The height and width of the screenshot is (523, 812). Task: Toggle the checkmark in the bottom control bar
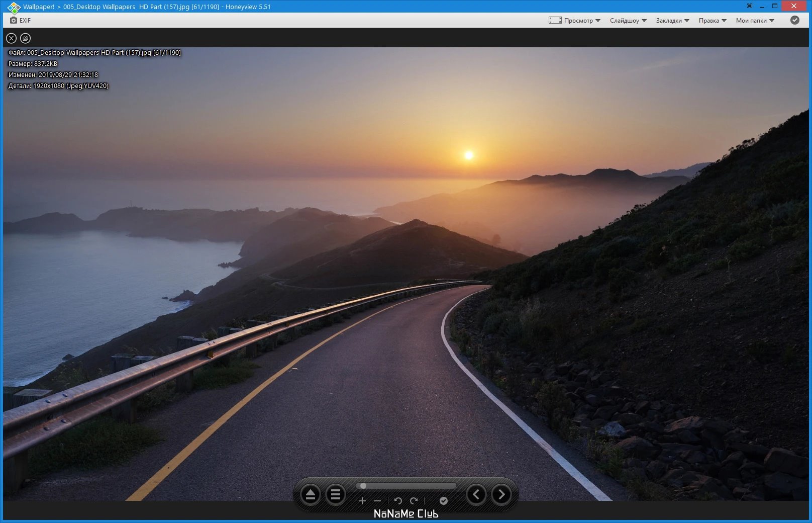pos(444,501)
